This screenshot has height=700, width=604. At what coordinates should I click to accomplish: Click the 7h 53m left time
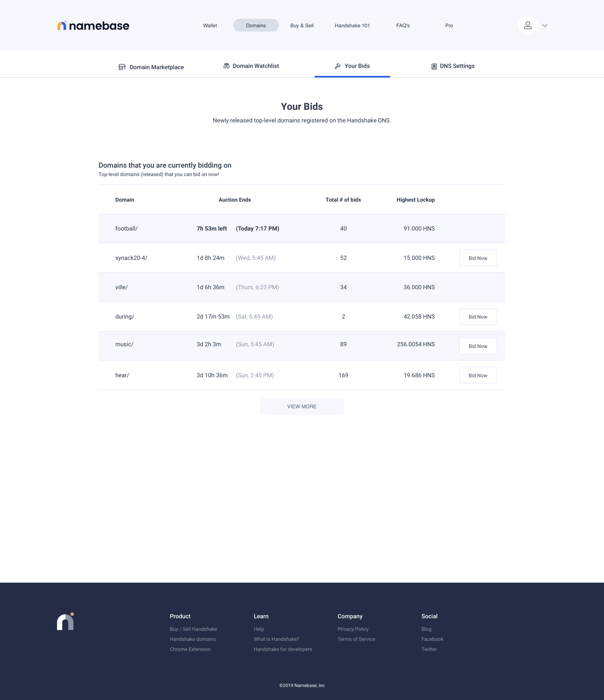coord(212,228)
